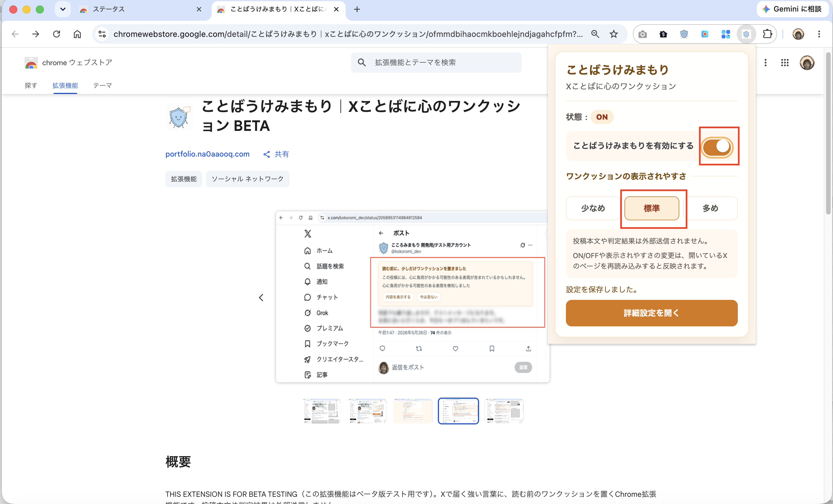Focus the 拡張機能とテーマを検索 search field
The height and width of the screenshot is (504, 833).
[436, 63]
